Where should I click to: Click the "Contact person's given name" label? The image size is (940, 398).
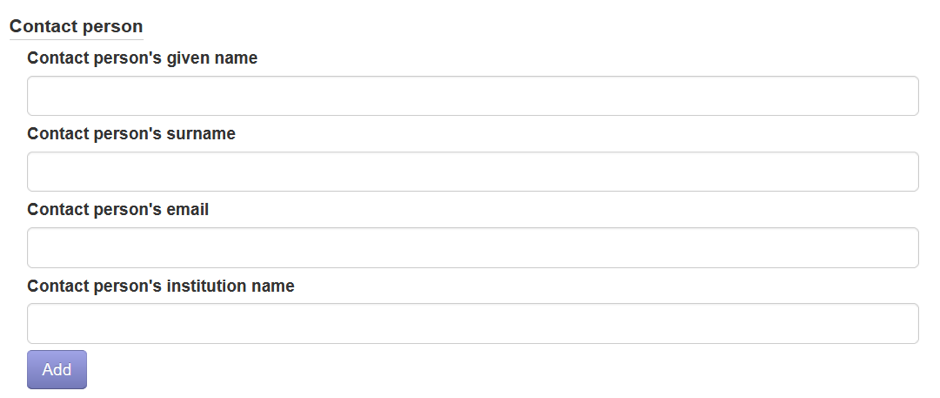coord(142,58)
